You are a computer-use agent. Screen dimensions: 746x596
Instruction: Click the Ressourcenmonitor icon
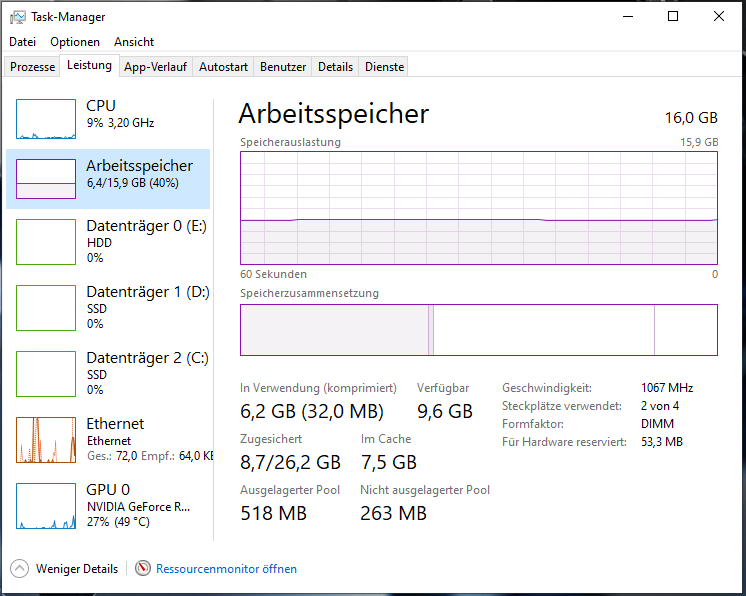143,569
